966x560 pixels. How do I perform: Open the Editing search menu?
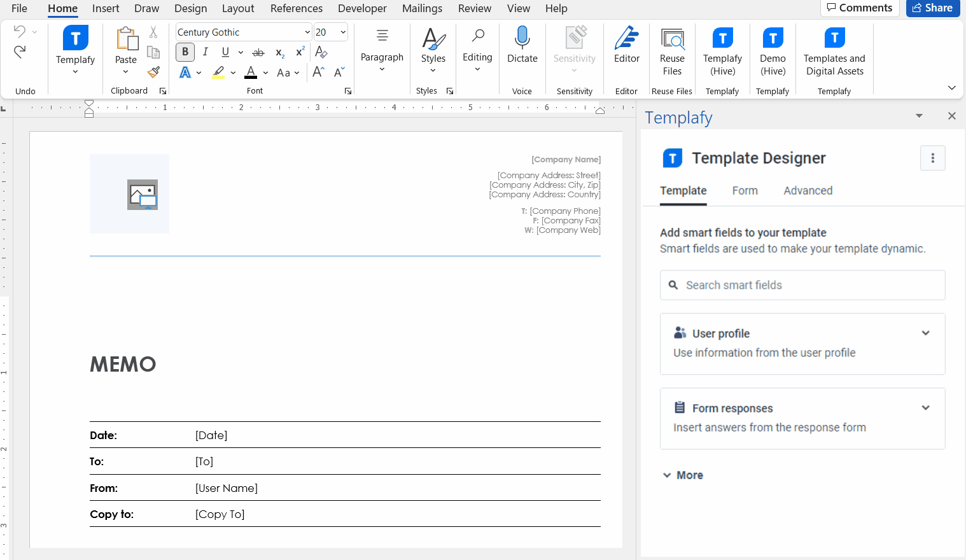(477, 50)
